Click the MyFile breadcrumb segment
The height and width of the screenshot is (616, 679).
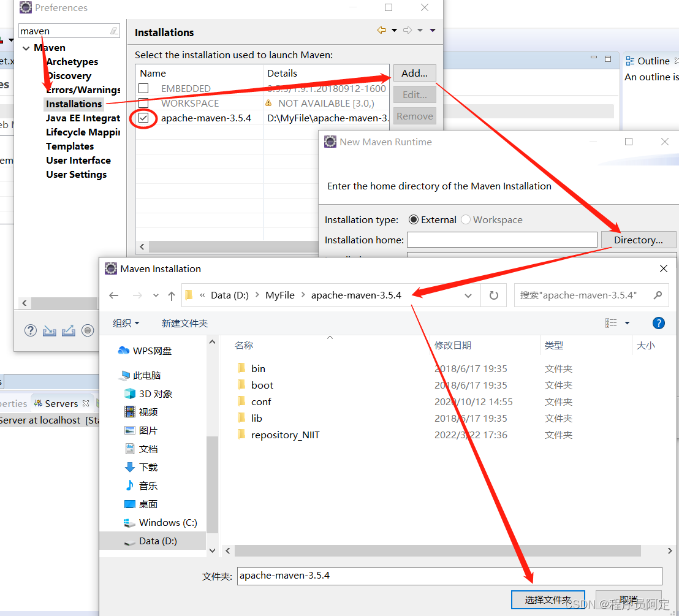(x=279, y=295)
